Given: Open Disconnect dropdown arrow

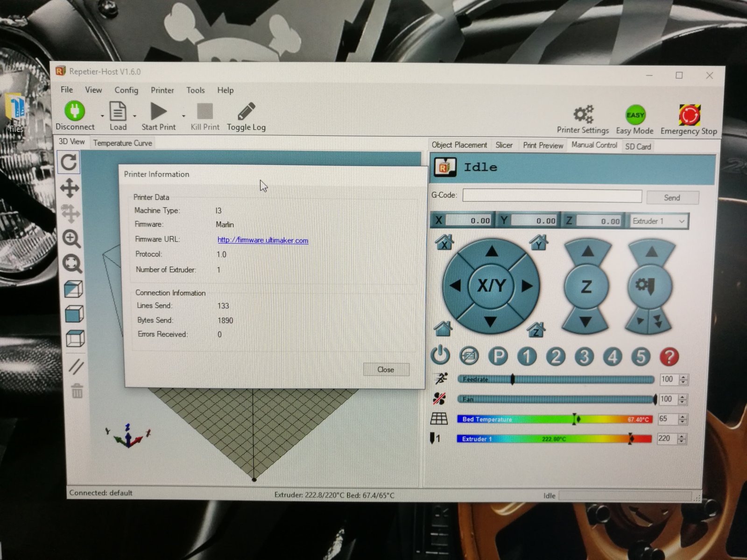Looking at the screenshot, I should 102,116.
